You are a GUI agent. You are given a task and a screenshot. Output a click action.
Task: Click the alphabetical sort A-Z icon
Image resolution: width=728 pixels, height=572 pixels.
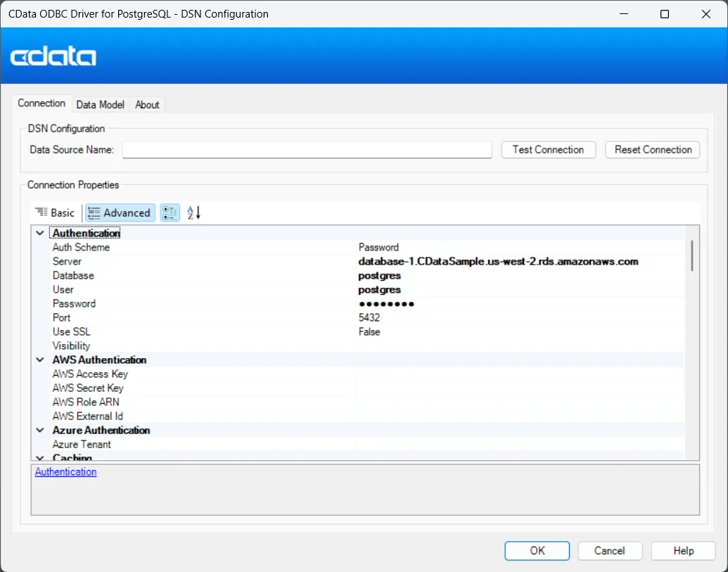[x=193, y=212]
